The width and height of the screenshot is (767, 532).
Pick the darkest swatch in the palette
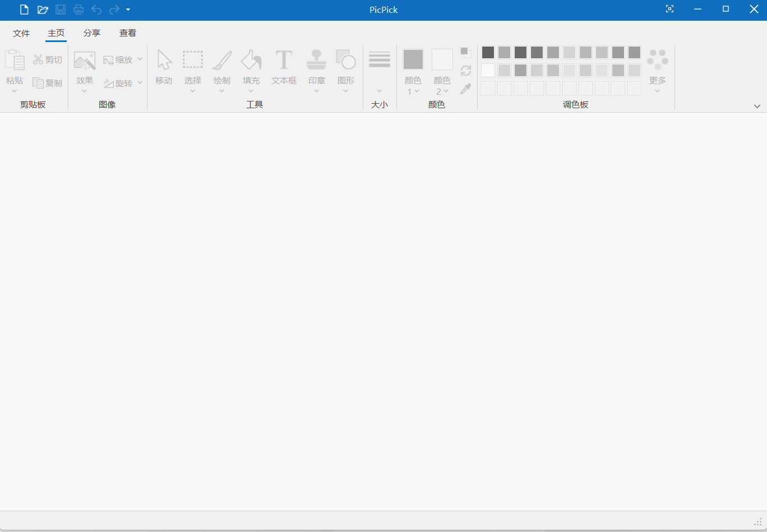[488, 52]
